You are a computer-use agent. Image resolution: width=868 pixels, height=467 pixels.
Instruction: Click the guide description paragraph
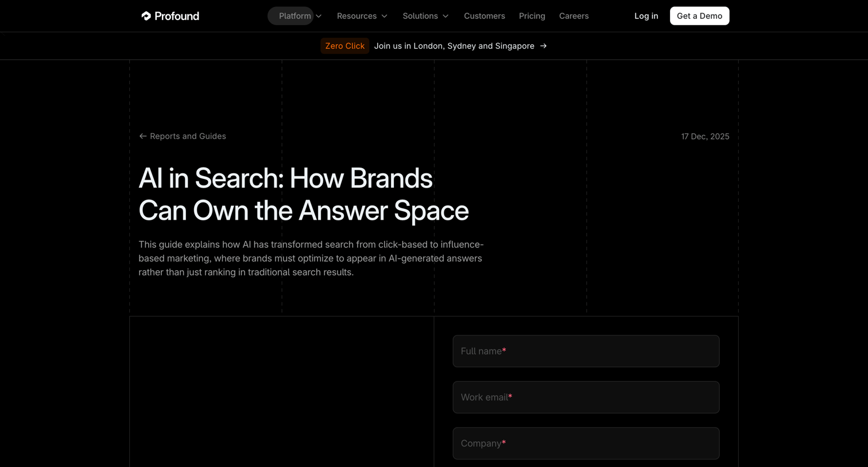point(311,258)
